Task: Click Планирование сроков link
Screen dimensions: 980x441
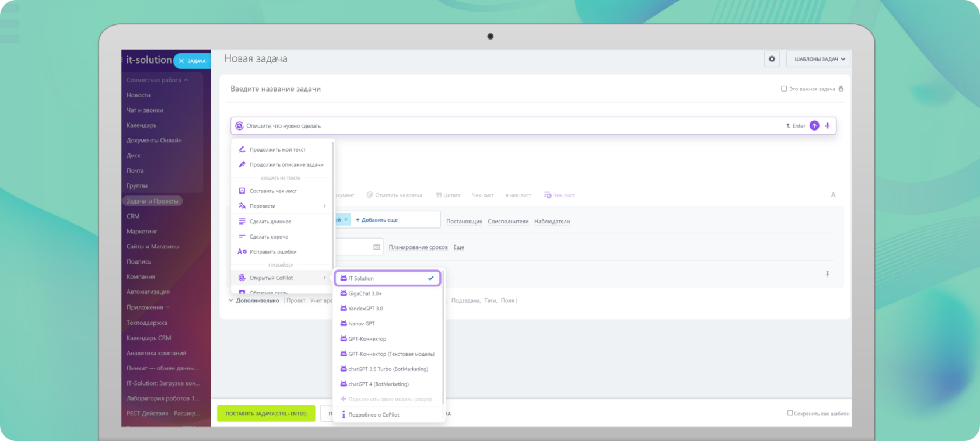Action: 418,247
